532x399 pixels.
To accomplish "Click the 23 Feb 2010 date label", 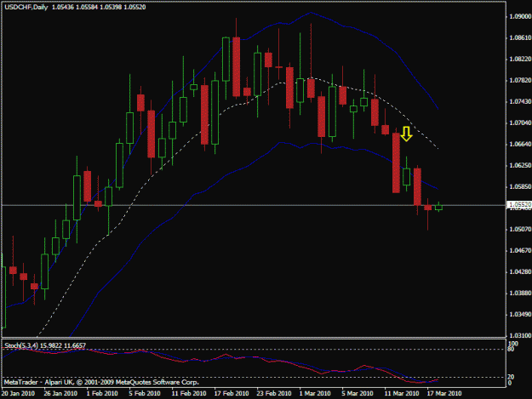I will click(x=274, y=394).
